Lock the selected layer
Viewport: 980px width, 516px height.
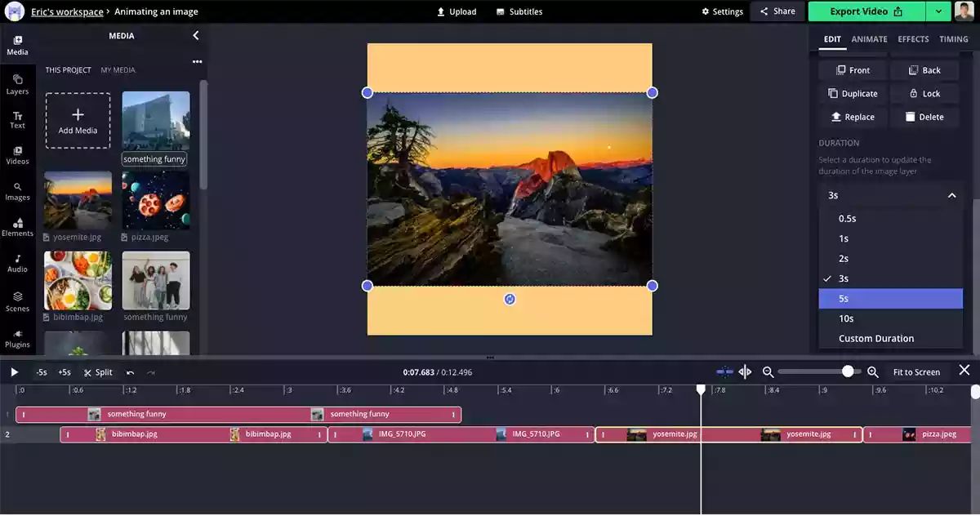click(x=924, y=94)
